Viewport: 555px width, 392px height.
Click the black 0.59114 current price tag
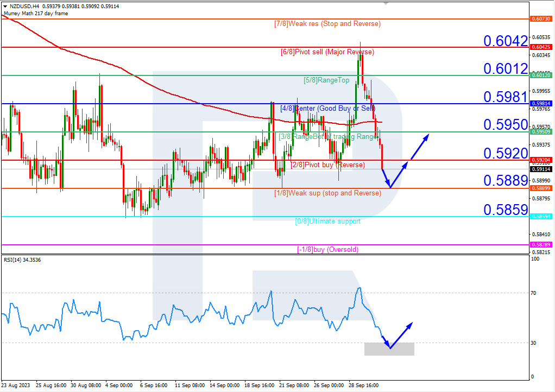pos(540,168)
